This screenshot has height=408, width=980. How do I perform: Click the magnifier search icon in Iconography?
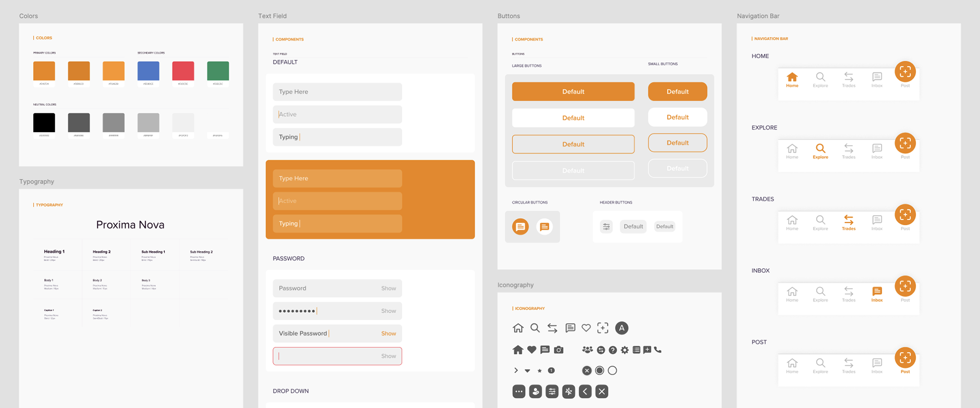[535, 328]
